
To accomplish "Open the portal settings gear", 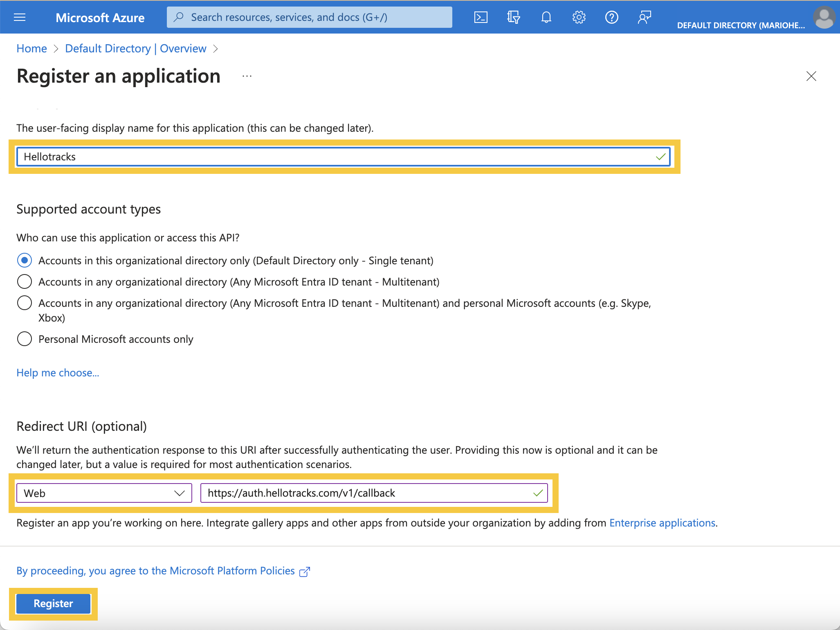I will click(x=579, y=17).
